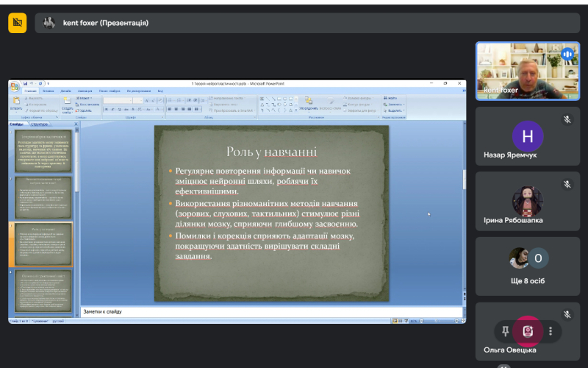The image size is (588, 368).
Task: Increase font size with A-up icon
Action: 147,101
